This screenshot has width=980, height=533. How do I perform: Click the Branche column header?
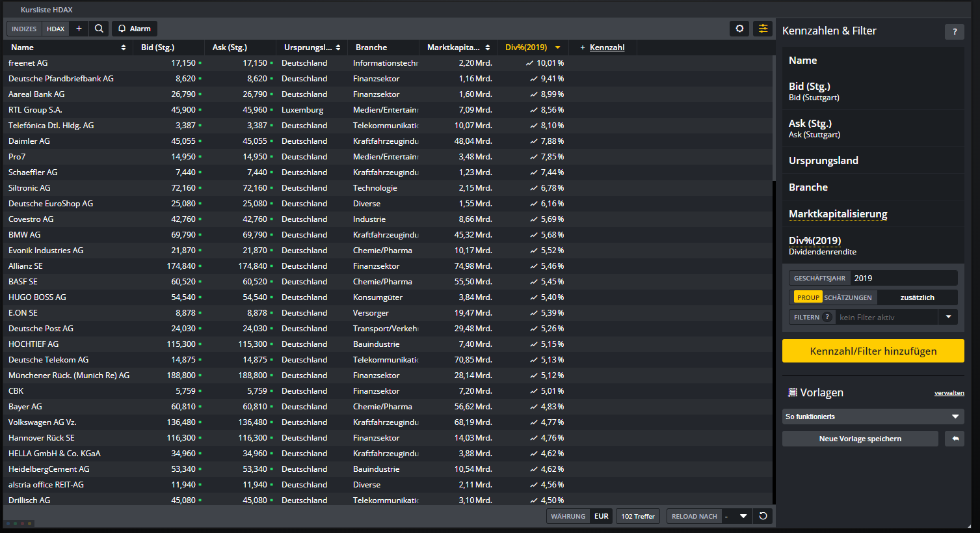(371, 48)
